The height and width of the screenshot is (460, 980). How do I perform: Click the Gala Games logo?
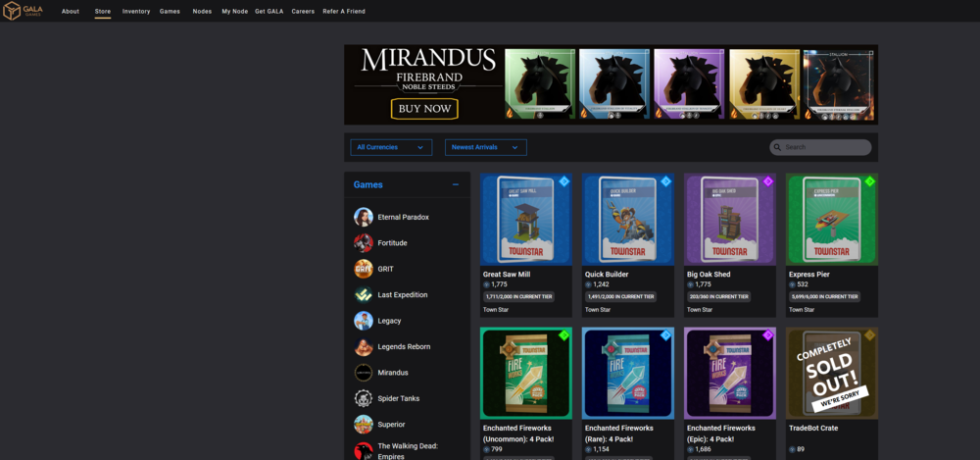pyautogui.click(x=23, y=11)
